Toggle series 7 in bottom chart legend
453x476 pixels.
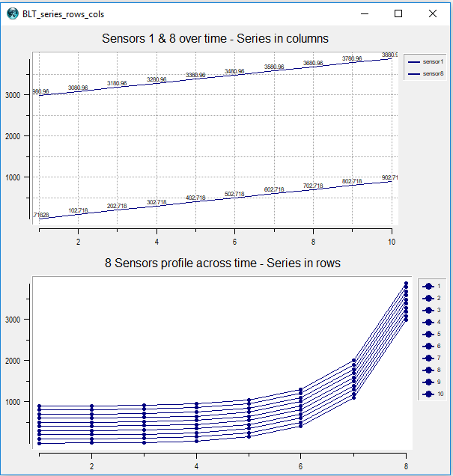(x=431, y=358)
